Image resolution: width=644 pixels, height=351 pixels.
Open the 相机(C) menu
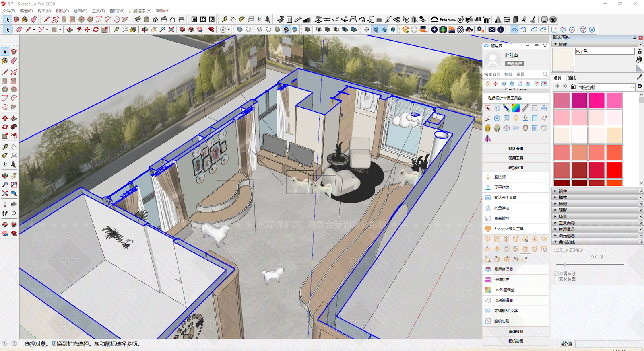tap(62, 11)
